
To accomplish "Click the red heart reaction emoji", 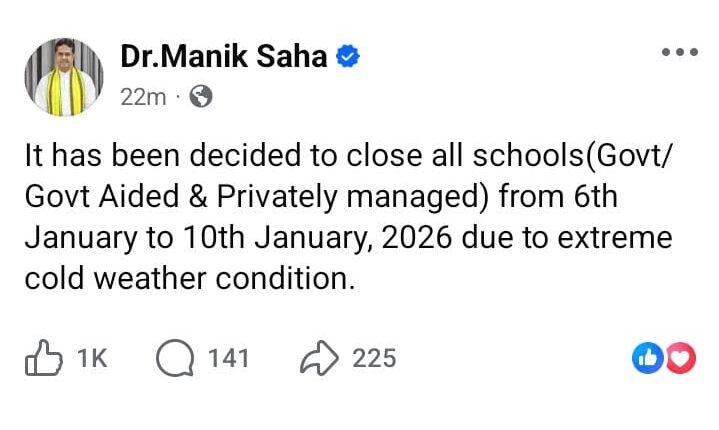I will click(680, 357).
